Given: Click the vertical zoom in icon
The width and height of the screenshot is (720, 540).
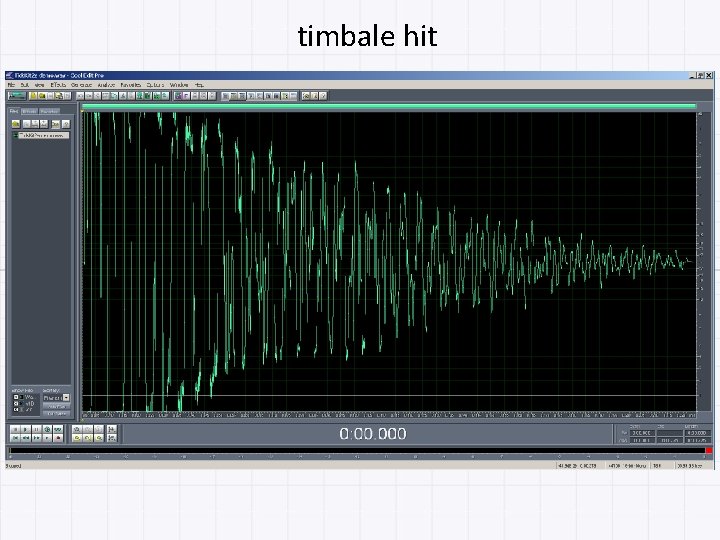Looking at the screenshot, I should [x=112, y=429].
